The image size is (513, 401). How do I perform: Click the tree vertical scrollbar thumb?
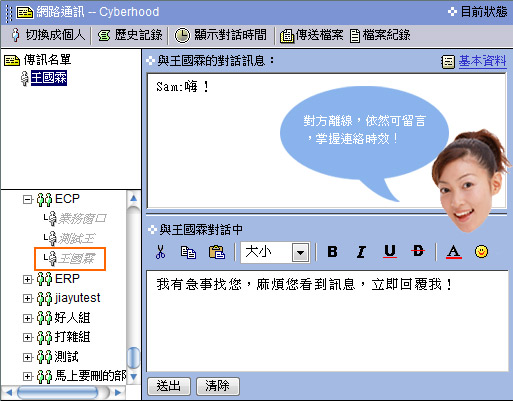click(134, 358)
